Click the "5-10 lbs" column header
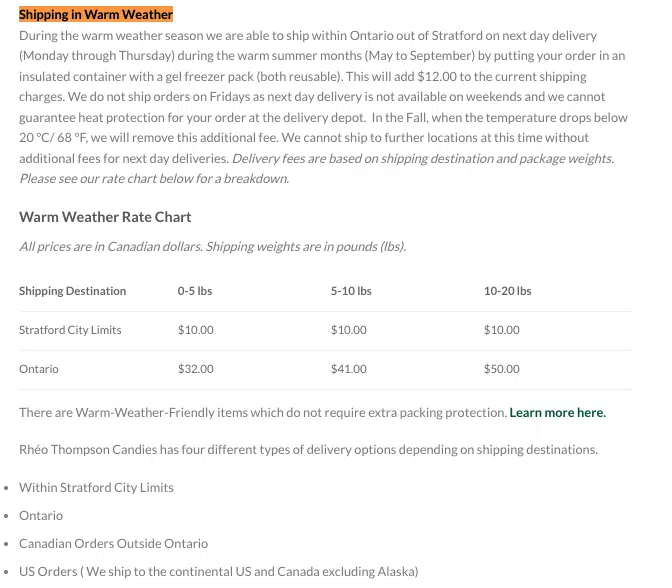Viewport: 672px width, 588px height. (x=351, y=291)
